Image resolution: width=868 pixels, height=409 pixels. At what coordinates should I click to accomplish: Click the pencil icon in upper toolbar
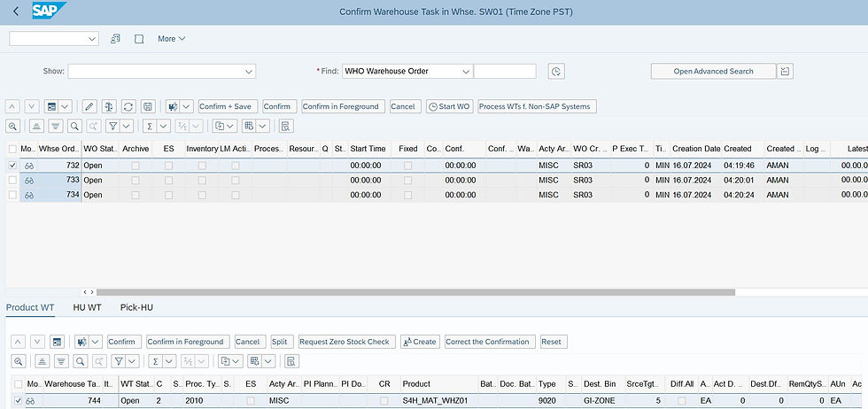click(89, 106)
